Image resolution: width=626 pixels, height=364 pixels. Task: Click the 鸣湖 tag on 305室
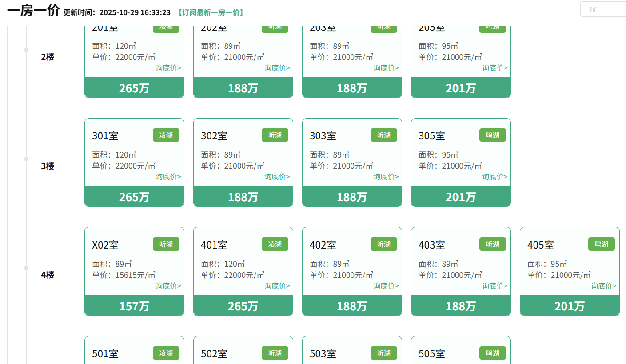point(493,135)
